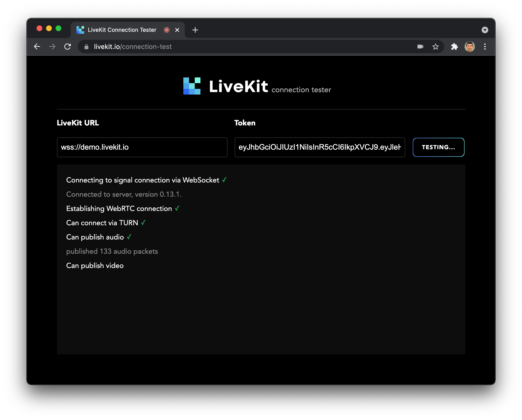Click the browser forward arrow
The height and width of the screenshot is (420, 522).
click(x=52, y=47)
